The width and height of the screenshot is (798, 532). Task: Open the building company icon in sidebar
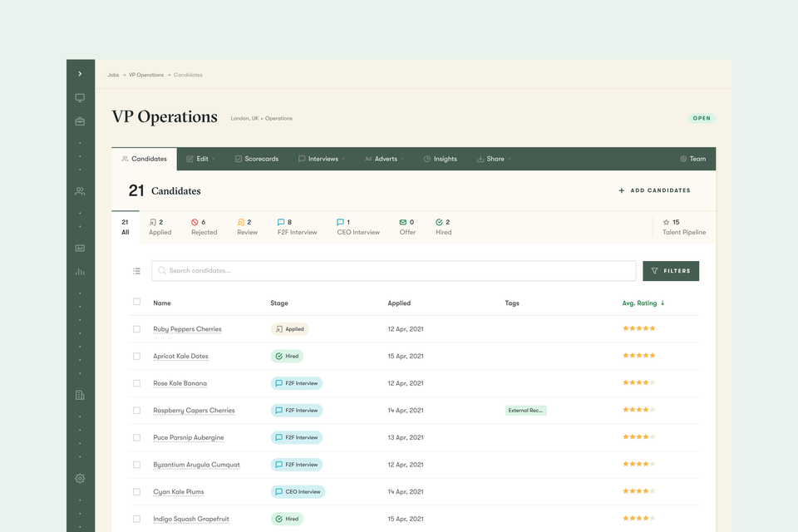pos(80,395)
